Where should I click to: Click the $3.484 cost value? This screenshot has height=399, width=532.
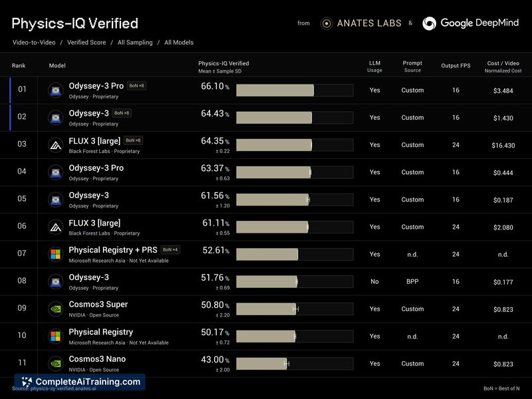503,91
